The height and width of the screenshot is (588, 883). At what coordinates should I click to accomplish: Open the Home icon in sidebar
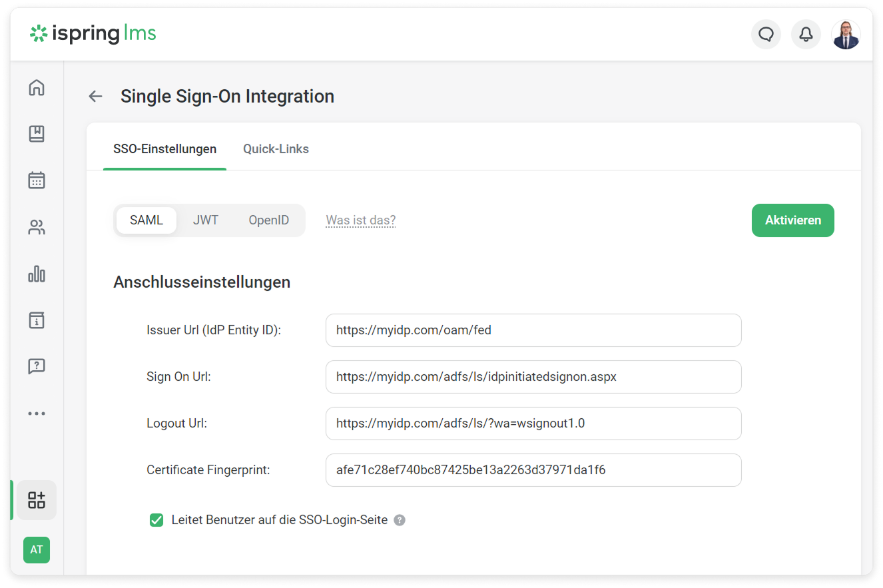(37, 87)
